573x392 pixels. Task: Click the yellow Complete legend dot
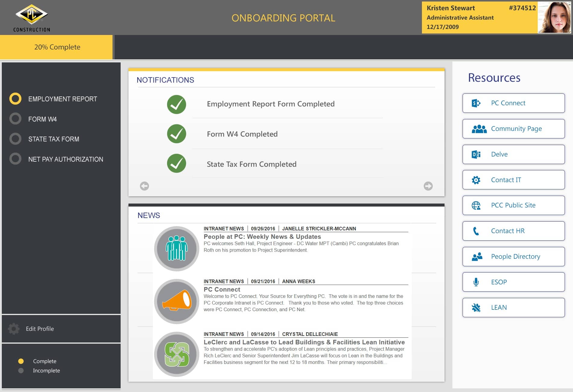click(21, 361)
